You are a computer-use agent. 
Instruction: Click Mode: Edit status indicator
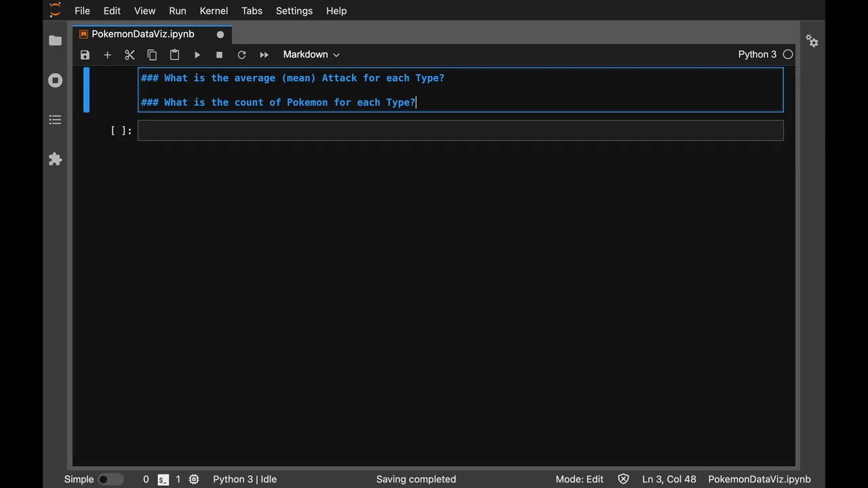click(579, 479)
